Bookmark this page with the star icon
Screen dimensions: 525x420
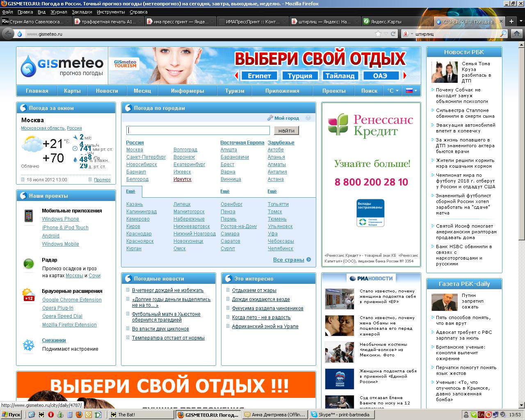click(x=377, y=34)
